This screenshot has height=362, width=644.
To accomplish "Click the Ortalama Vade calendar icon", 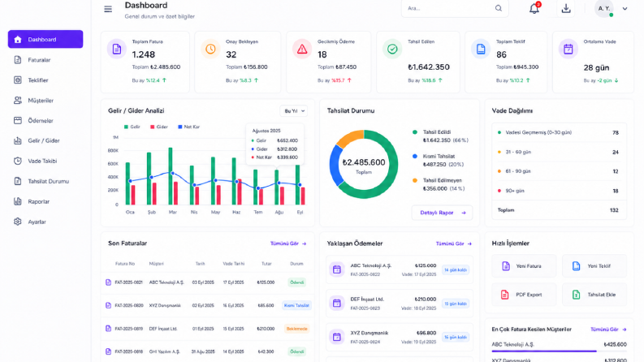I will coord(568,50).
